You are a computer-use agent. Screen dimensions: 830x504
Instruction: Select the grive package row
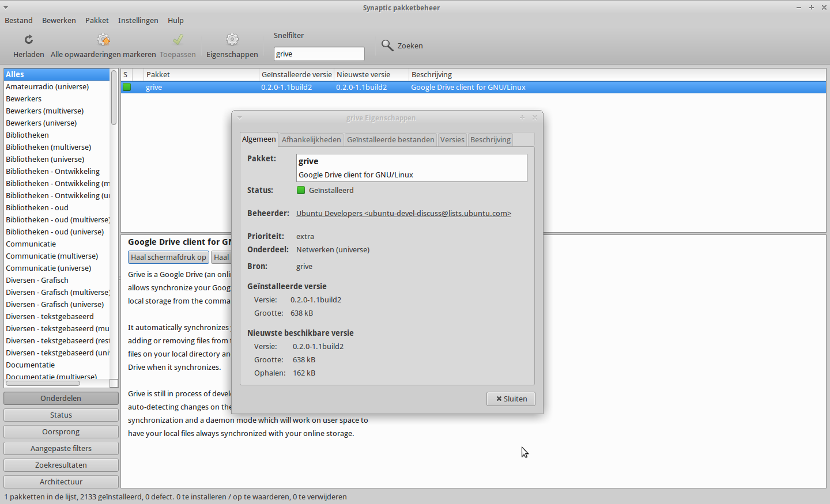click(473, 87)
